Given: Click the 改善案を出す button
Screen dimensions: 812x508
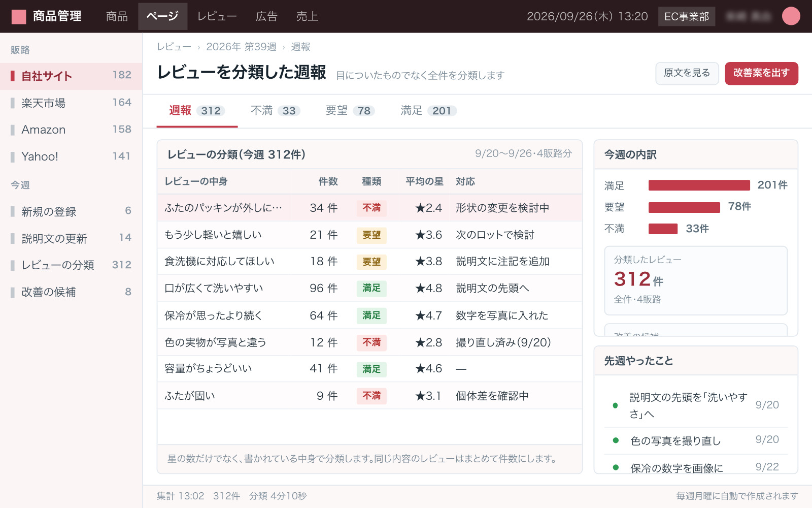Looking at the screenshot, I should pos(761,73).
